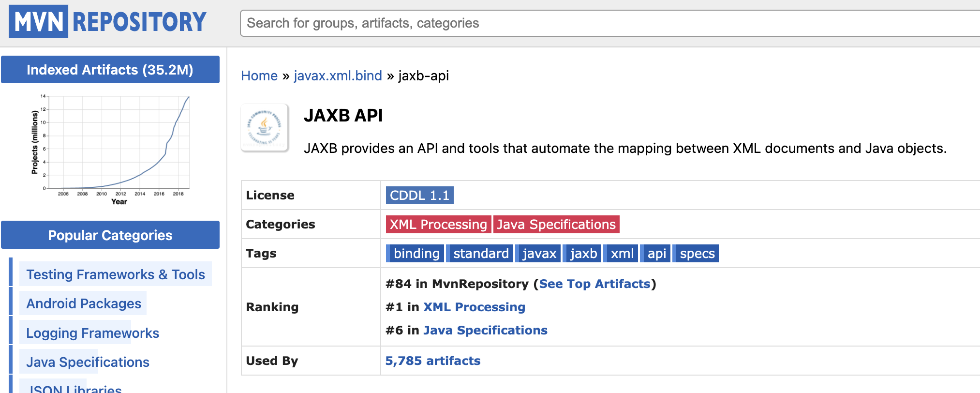Click the Tags row label
This screenshot has width=980, height=393.
click(261, 253)
